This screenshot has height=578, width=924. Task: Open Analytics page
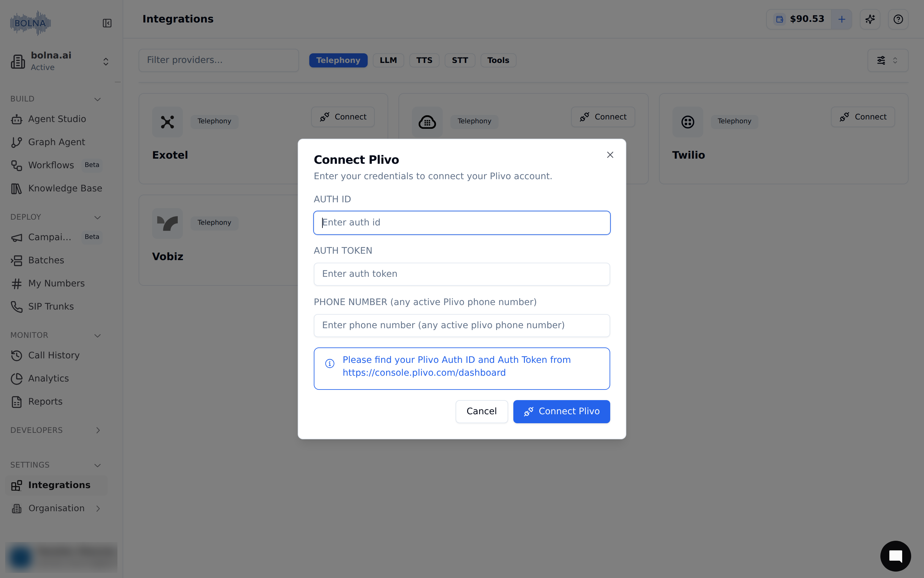pyautogui.click(x=56, y=379)
